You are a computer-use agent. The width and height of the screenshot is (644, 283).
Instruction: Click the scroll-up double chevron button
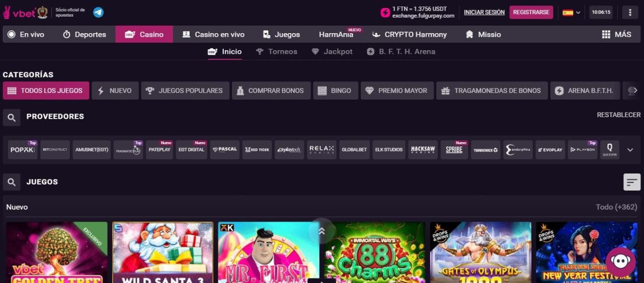click(321, 231)
